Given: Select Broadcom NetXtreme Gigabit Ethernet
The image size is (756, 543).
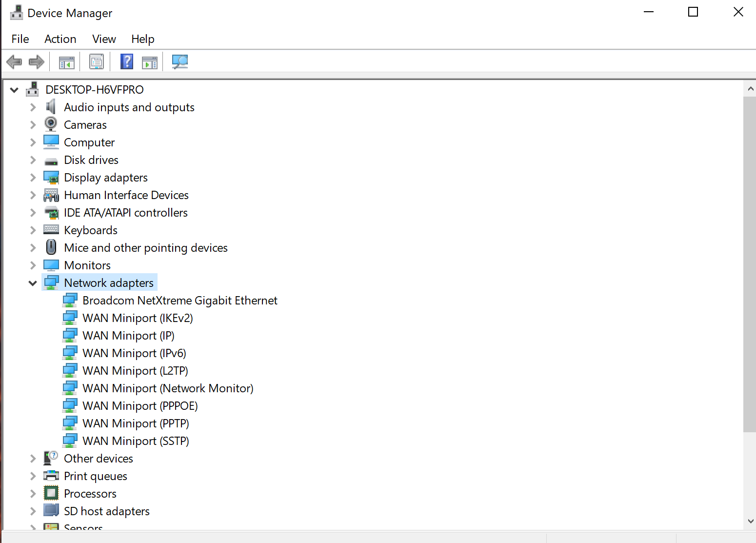Looking at the screenshot, I should 180,301.
